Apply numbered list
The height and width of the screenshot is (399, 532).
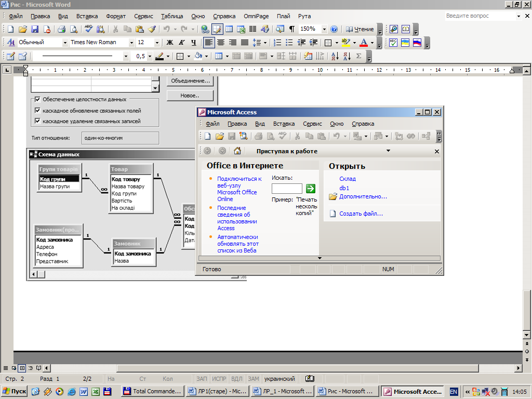click(277, 43)
